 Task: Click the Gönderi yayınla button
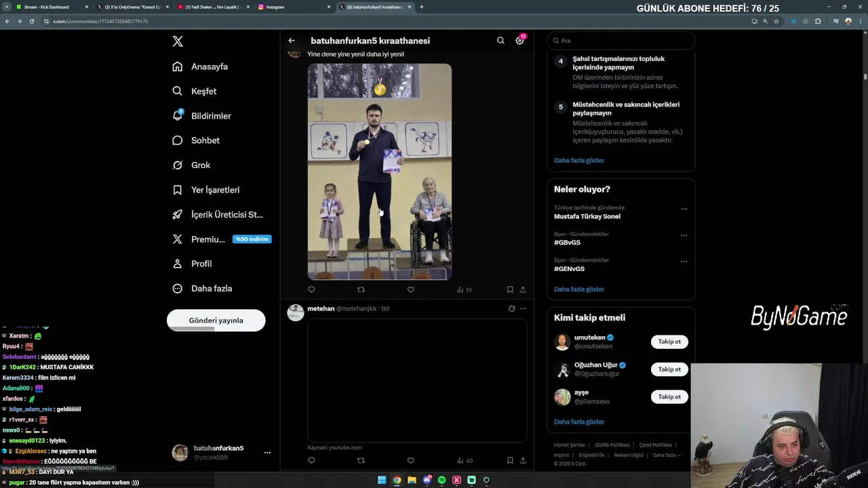coord(216,321)
